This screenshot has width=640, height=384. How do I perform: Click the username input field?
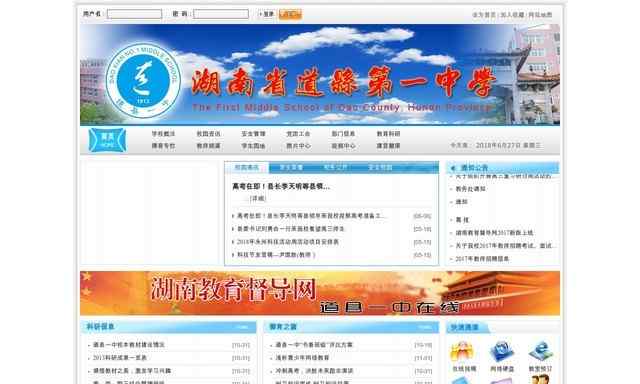coord(134,14)
